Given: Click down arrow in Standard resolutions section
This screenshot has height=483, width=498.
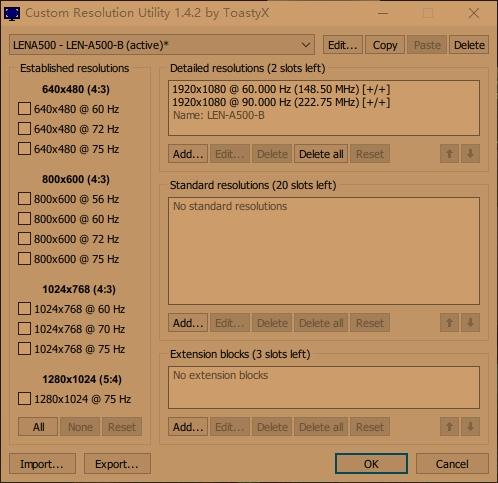Looking at the screenshot, I should tap(470, 322).
